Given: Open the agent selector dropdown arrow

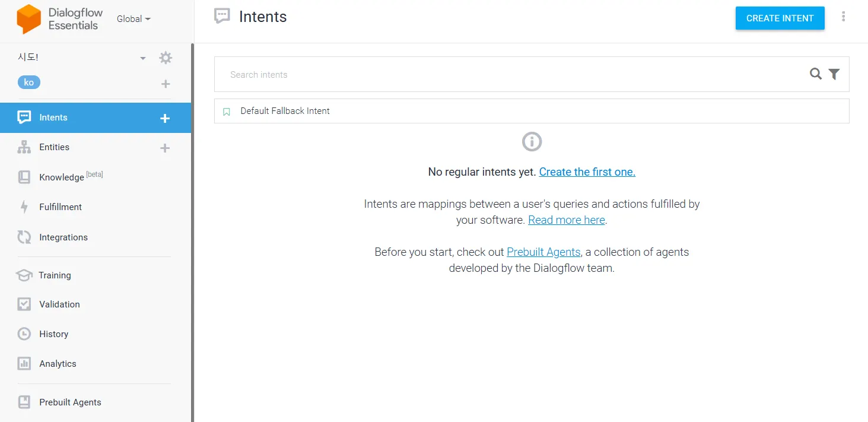Looking at the screenshot, I should pyautogui.click(x=142, y=58).
